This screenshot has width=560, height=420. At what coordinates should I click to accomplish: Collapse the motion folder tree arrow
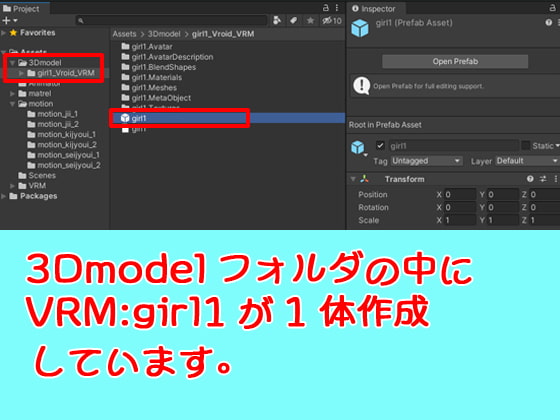[12, 104]
